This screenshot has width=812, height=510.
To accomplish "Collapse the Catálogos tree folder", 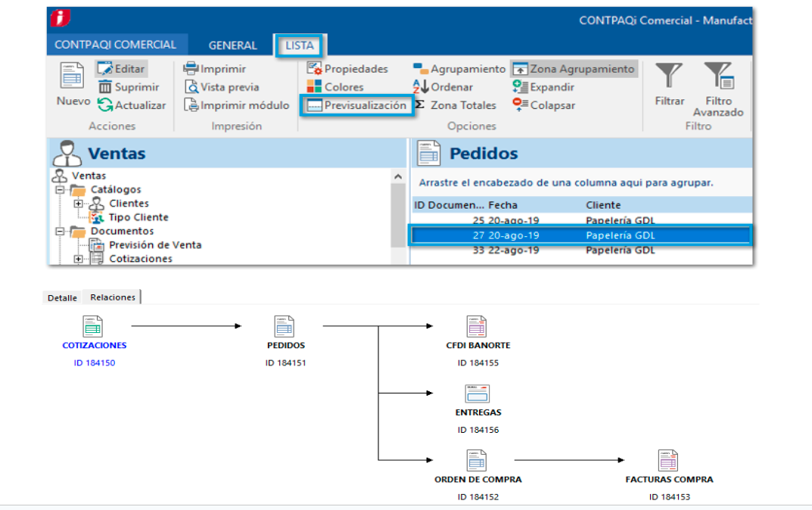I will tap(59, 190).
